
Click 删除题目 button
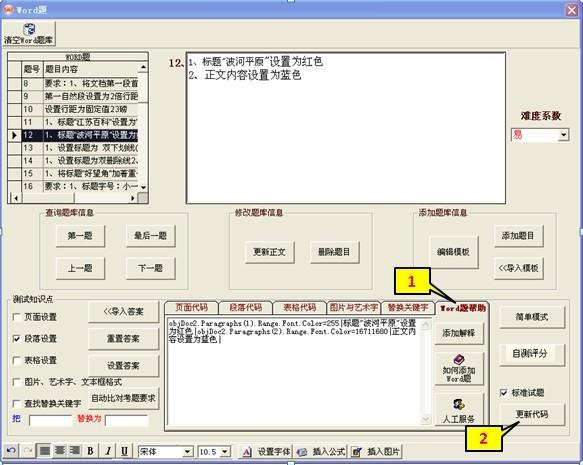click(334, 252)
